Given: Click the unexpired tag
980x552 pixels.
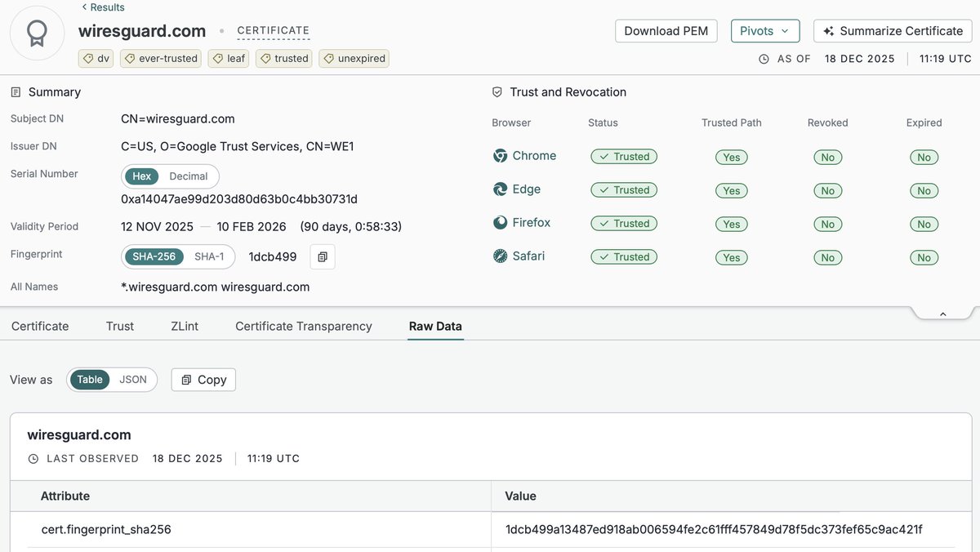Looking at the screenshot, I should 354,58.
